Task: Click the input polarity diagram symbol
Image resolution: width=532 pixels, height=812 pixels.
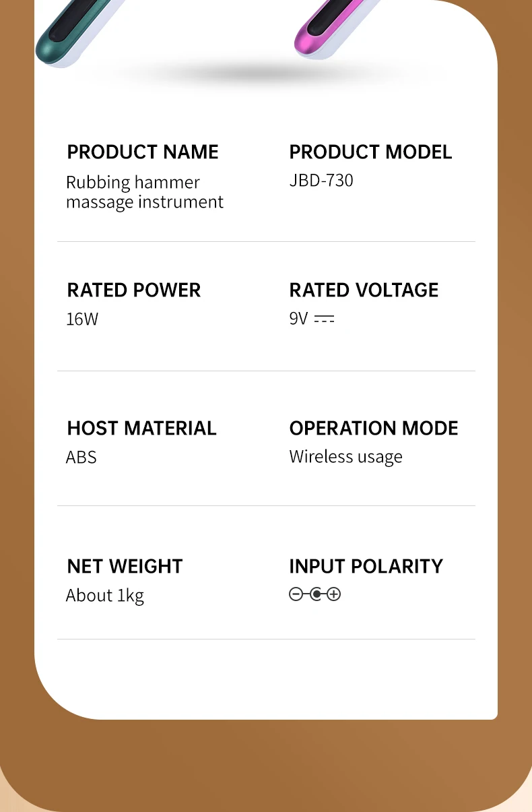Action: pos(315,594)
